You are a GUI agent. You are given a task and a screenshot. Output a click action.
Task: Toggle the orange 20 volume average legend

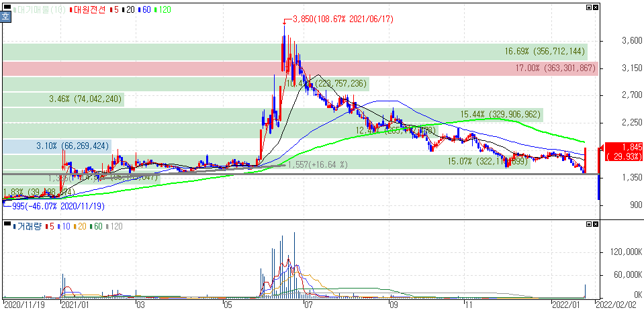[x=79, y=226]
